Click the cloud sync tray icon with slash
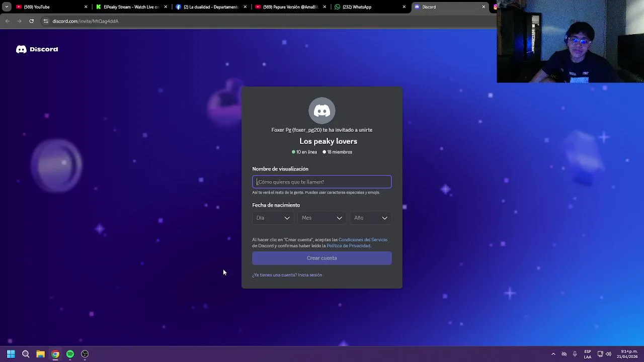 pyautogui.click(x=564, y=354)
